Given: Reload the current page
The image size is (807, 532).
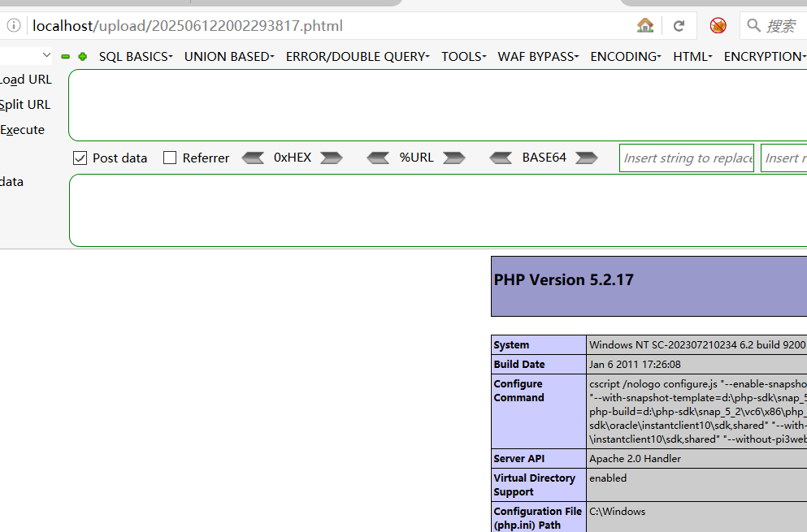Looking at the screenshot, I should 679,26.
